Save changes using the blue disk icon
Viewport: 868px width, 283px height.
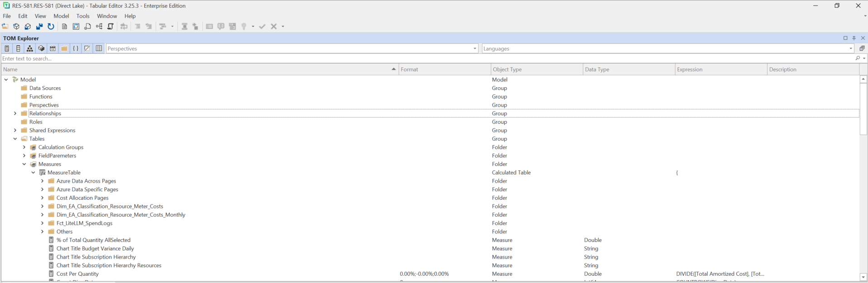(x=39, y=26)
